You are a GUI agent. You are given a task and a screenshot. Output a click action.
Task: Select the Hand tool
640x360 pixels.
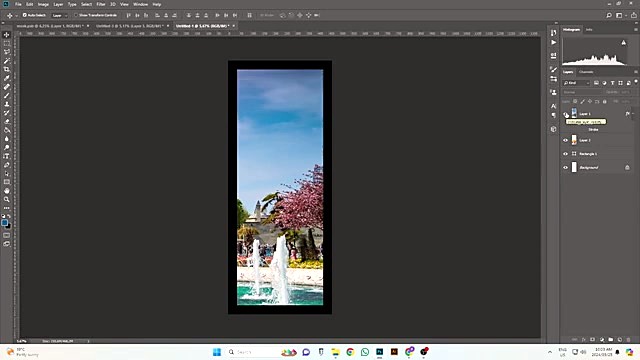(x=7, y=191)
